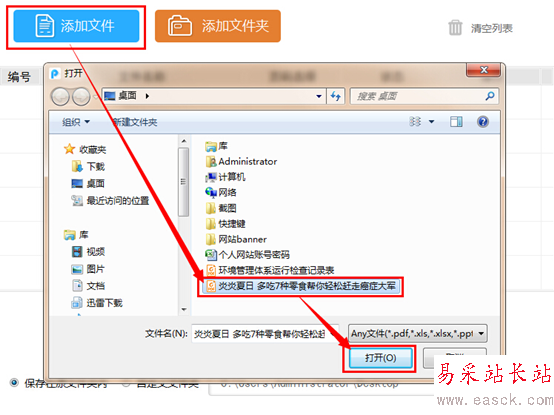Select the 环境管理体系运行检查记录表 file
554x415 pixels.
(270, 270)
